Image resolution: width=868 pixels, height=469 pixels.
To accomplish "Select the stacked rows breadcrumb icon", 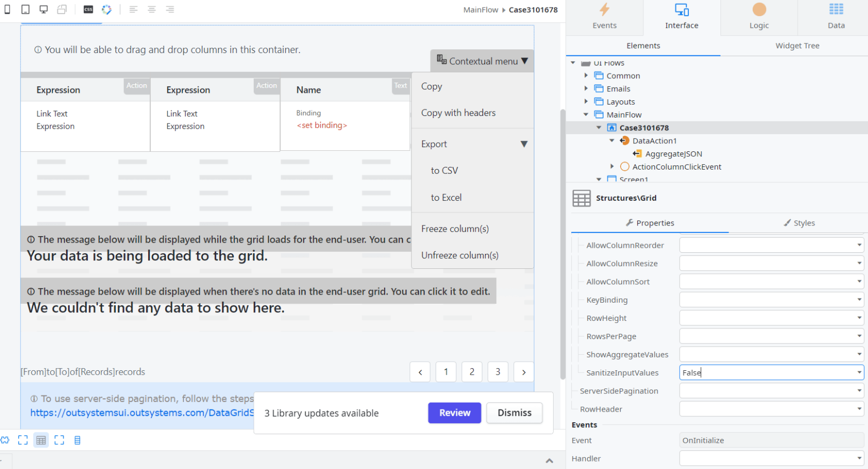I will 77,440.
